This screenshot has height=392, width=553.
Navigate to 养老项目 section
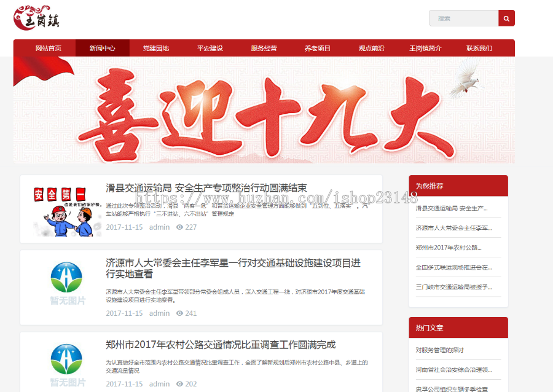tap(318, 49)
